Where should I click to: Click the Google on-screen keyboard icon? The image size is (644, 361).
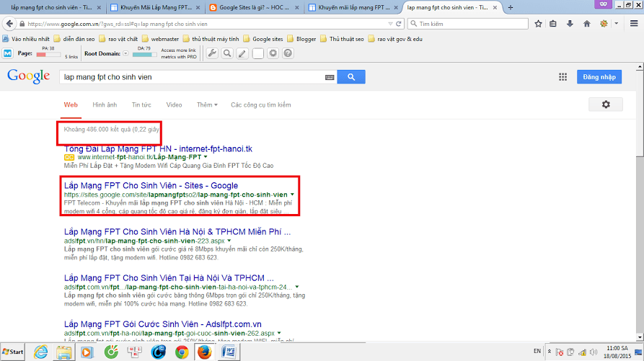[330, 77]
